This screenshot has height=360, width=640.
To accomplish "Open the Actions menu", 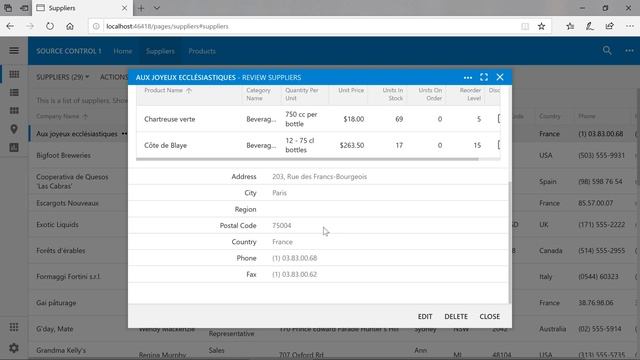I will pos(114,77).
